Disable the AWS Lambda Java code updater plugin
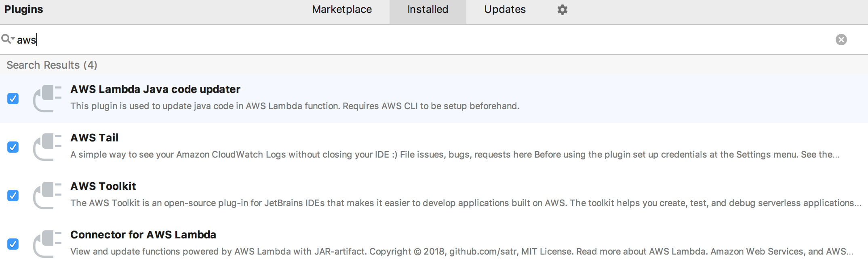Screen dimensions: 868x278 point(13,99)
